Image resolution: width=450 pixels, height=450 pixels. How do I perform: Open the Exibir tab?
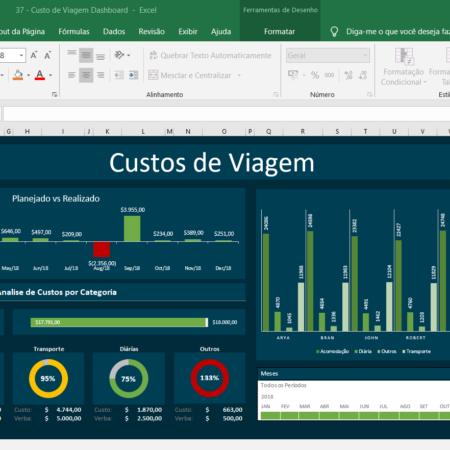tap(188, 32)
